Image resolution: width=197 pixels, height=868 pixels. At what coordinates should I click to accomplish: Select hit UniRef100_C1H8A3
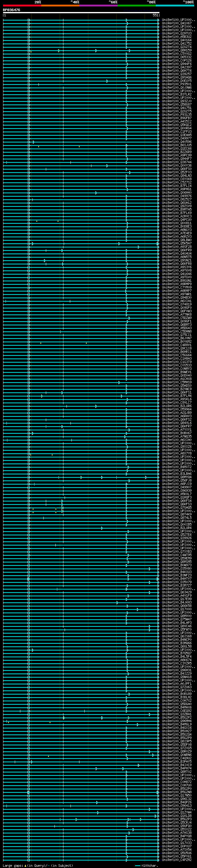click(x=177, y=358)
